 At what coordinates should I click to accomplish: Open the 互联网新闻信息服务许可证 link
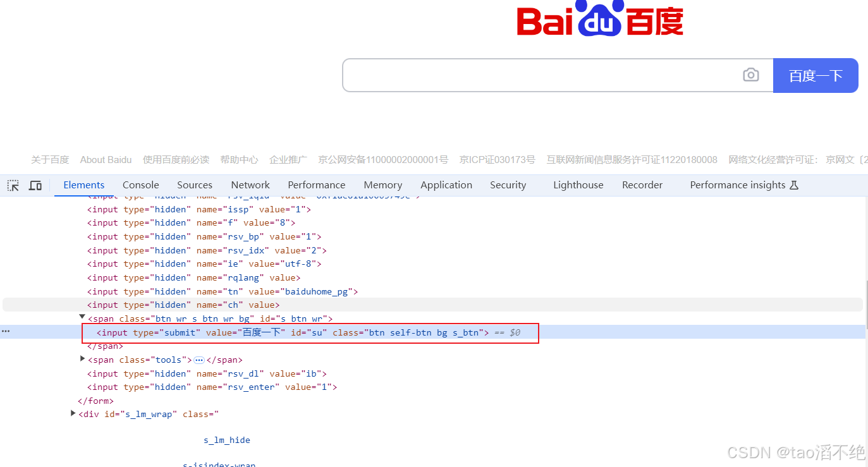(x=632, y=160)
